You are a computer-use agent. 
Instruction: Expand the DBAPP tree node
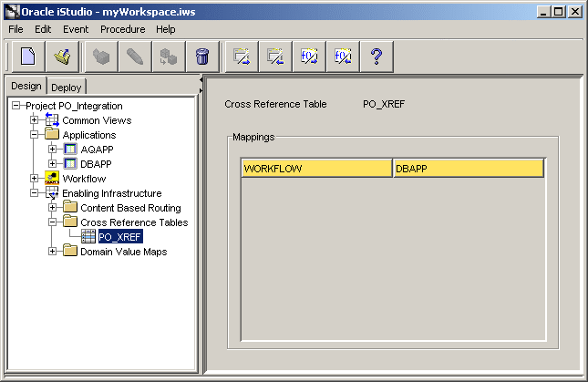53,164
